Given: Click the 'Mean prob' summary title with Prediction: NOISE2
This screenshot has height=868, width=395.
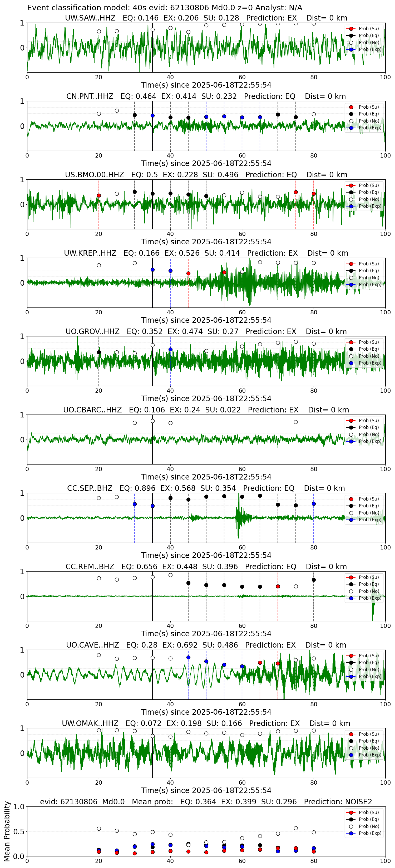Looking at the screenshot, I should (x=206, y=802).
